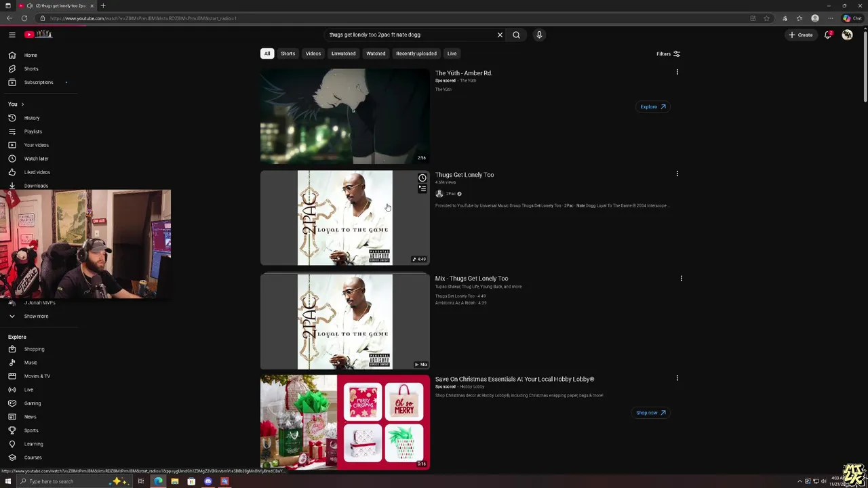Open the YouTube guide hamburger menu

coord(12,35)
